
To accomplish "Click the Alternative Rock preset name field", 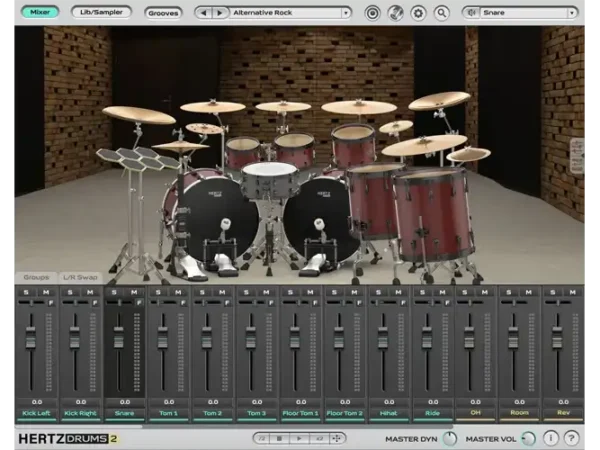I will pos(286,13).
